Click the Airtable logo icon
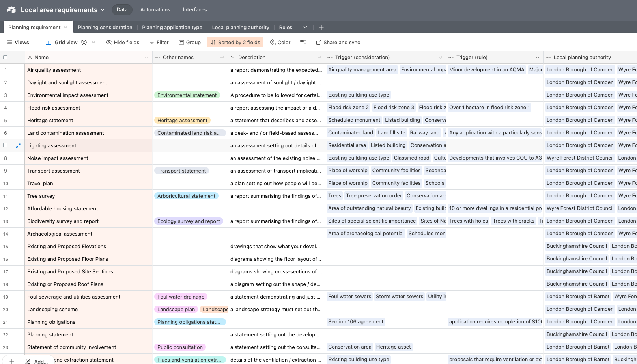 click(11, 10)
